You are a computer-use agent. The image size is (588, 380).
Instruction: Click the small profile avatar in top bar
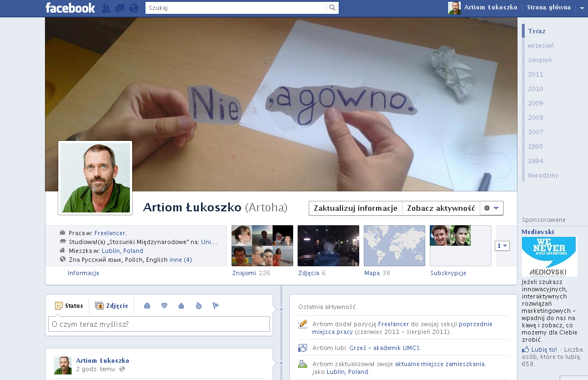coord(454,8)
